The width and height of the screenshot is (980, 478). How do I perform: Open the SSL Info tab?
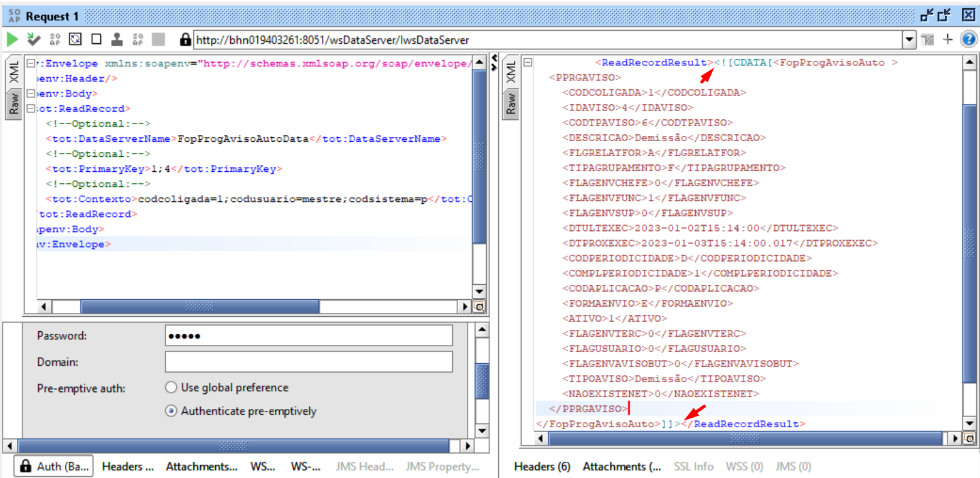click(x=693, y=466)
